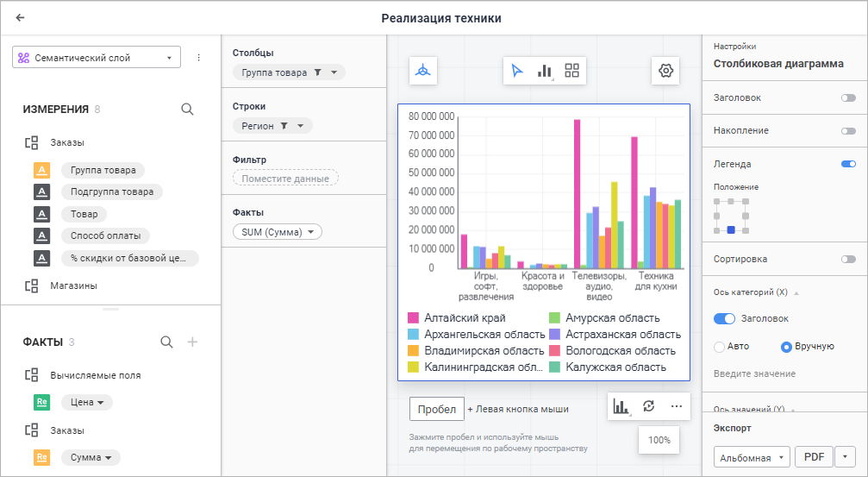
Task: Select the Авто radio button
Action: (x=720, y=347)
